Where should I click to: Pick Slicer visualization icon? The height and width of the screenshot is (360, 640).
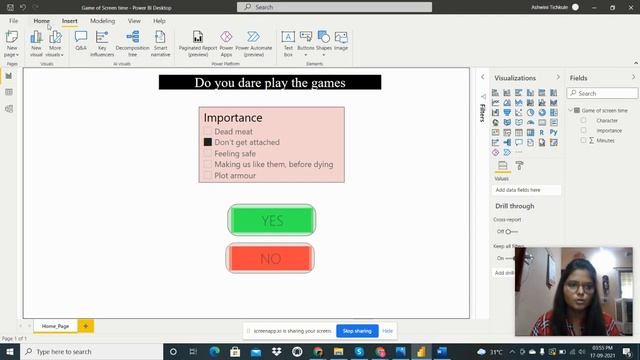(x=507, y=132)
